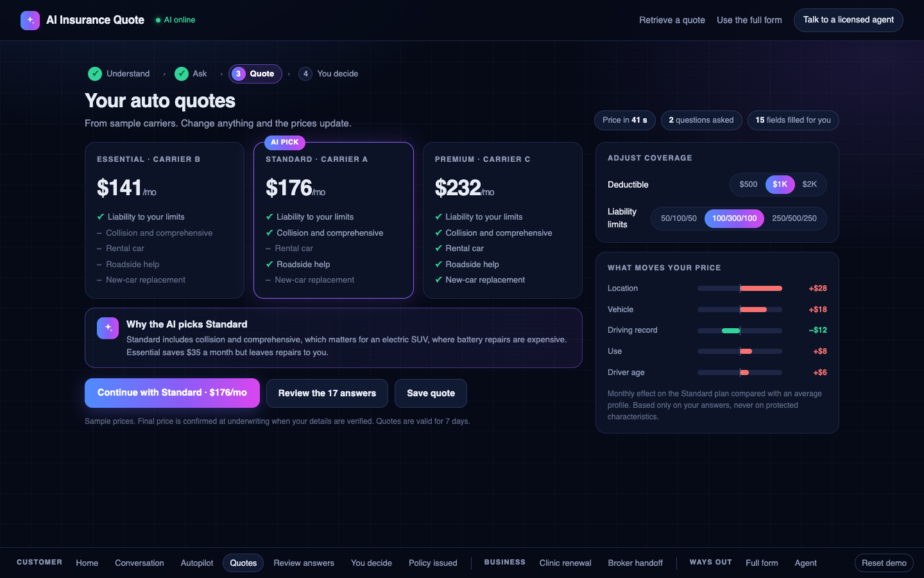924x578 pixels.
Task: Click the 15 fields filled for you chip
Action: [793, 120]
